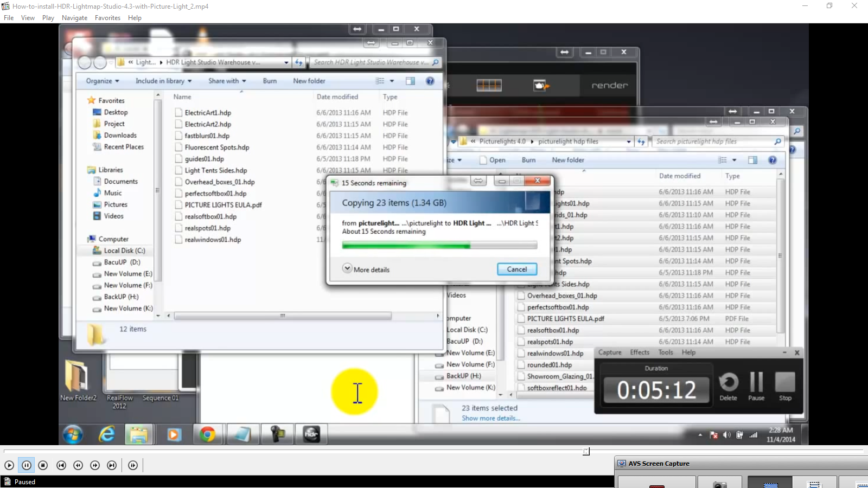Toggle the preview pane in front Explorer

click(410, 81)
